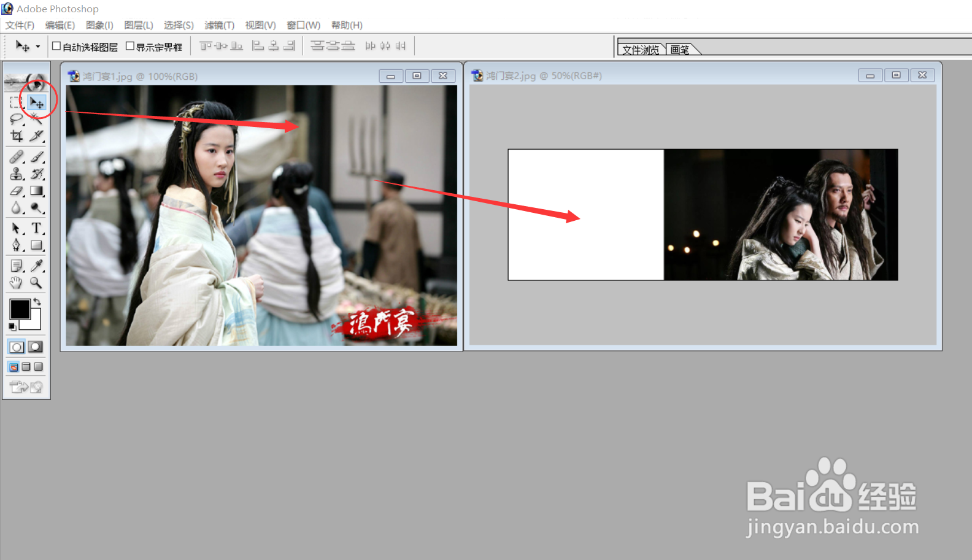
Task: Switch to the 文件浏览 palette tab
Action: [641, 50]
